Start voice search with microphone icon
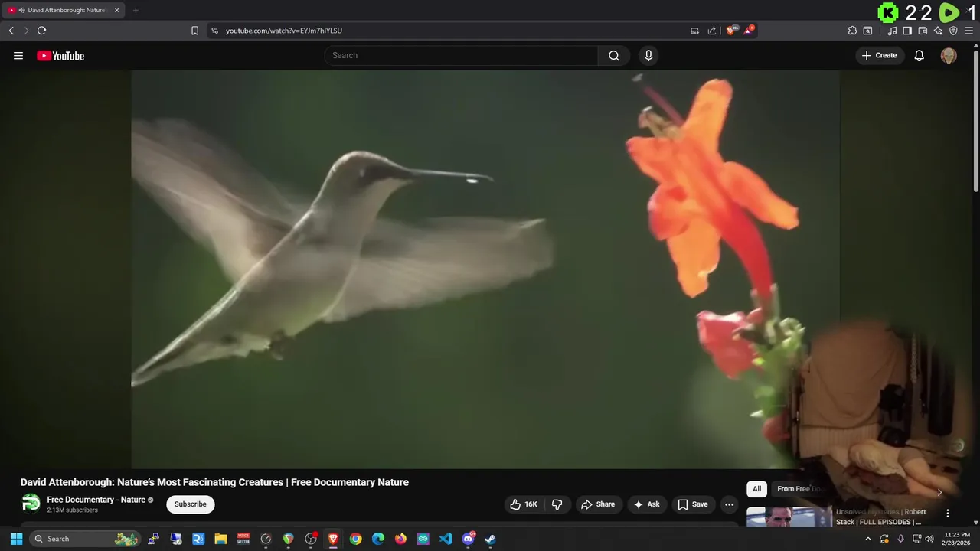This screenshot has width=980, height=551. (648, 55)
